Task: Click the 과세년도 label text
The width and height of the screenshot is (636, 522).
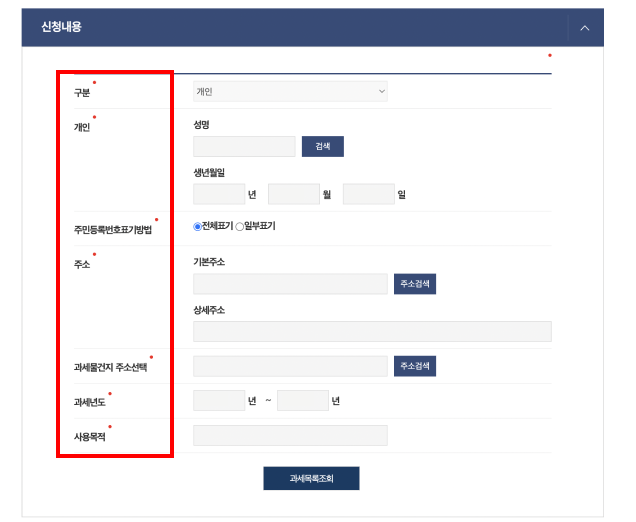Action: [x=89, y=402]
